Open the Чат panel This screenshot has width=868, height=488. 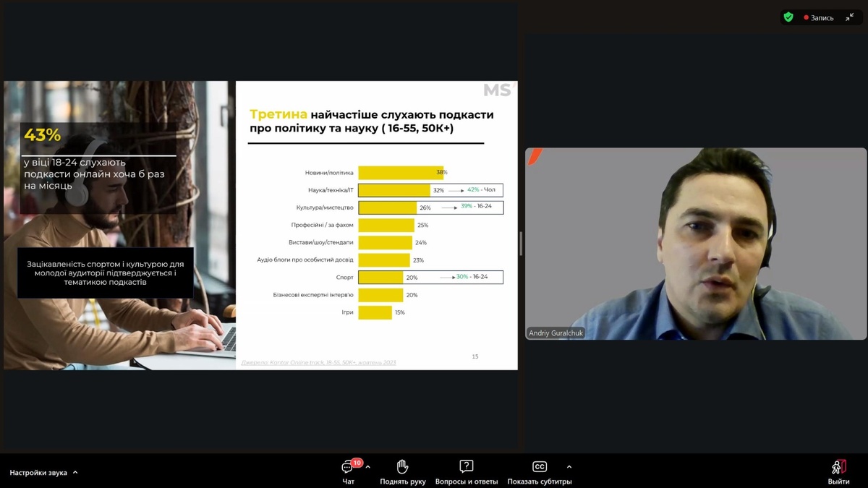coord(348,471)
